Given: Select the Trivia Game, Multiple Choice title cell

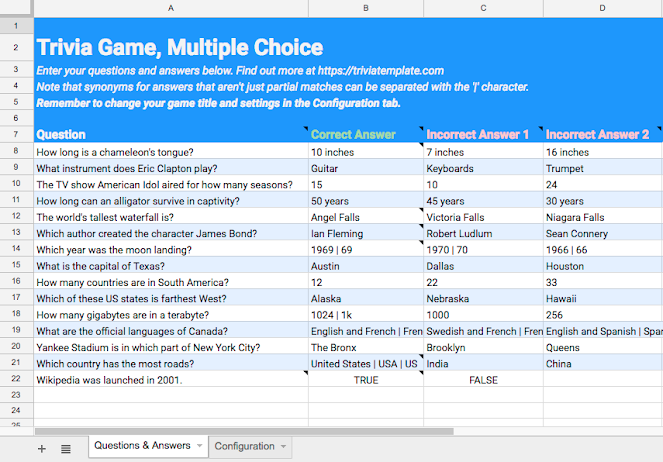Looking at the screenshot, I should tap(171, 47).
